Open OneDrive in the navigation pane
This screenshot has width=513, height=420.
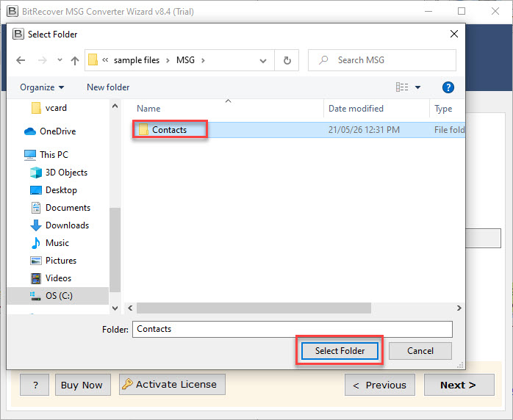click(x=50, y=131)
